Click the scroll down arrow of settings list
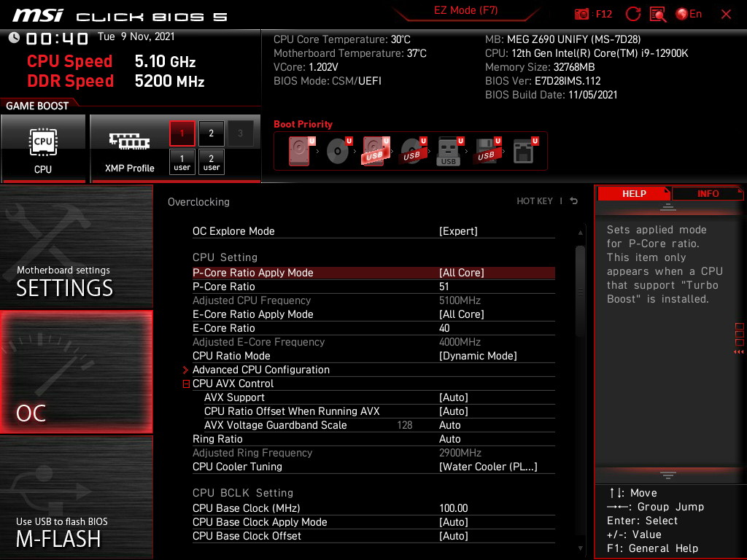This screenshot has width=747, height=560. click(x=580, y=548)
